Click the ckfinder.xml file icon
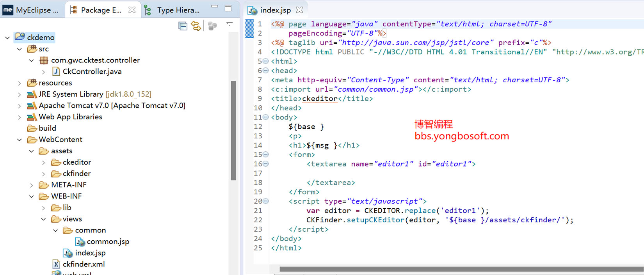 56,264
